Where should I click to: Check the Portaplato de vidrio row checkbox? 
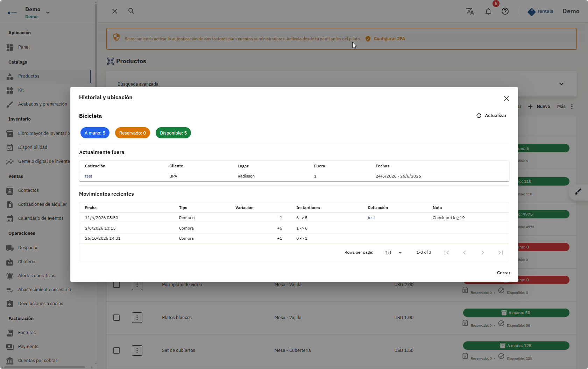(x=116, y=285)
